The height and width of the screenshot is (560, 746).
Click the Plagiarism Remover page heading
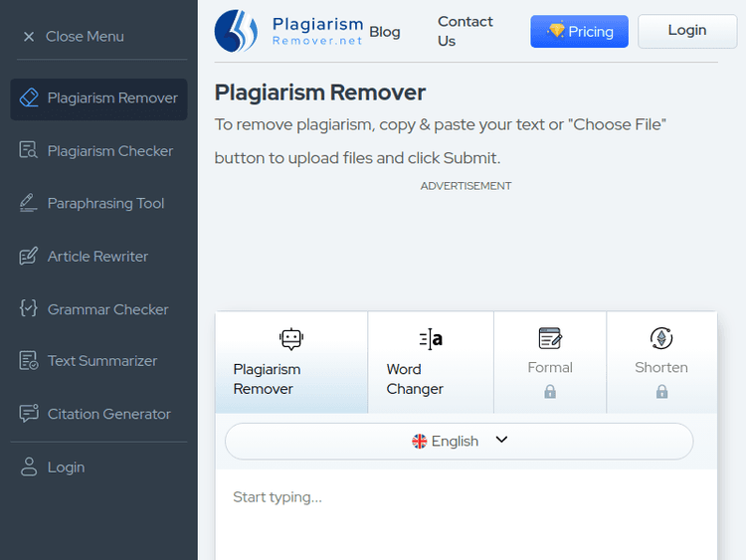319,93
